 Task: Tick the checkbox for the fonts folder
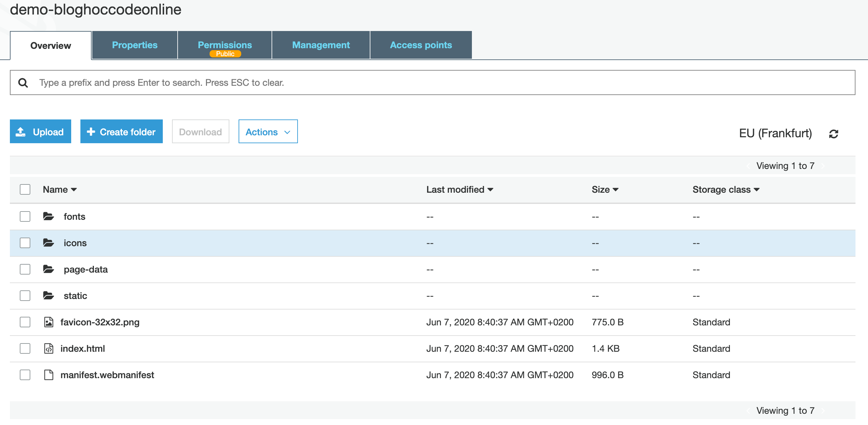(25, 216)
